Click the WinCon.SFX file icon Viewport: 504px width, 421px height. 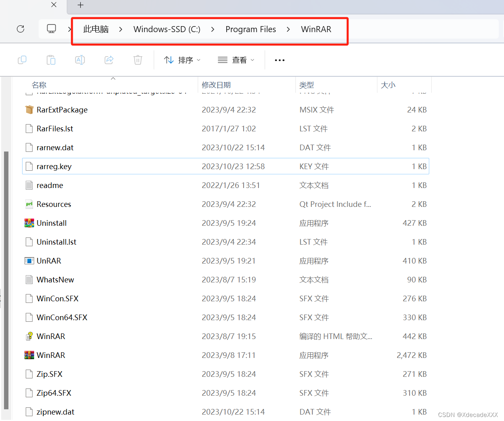coord(29,298)
